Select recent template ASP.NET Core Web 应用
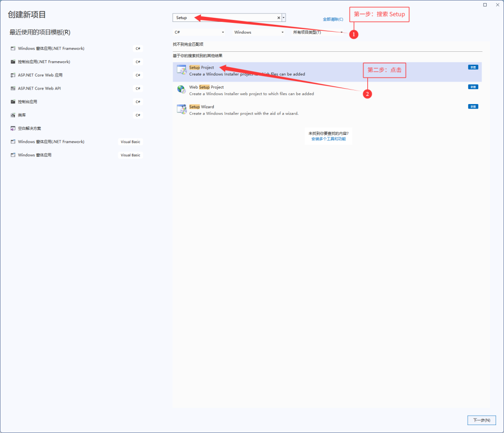The image size is (504, 433). [x=77, y=75]
